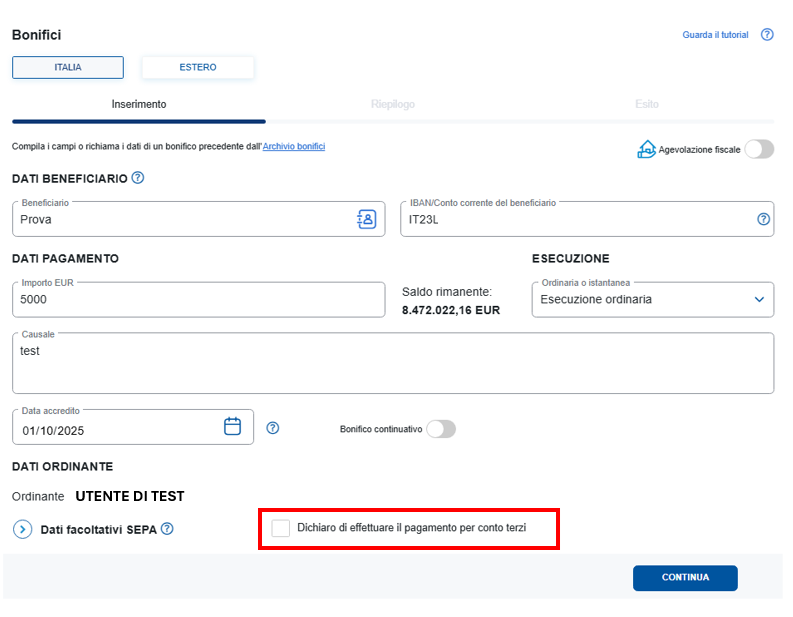Click the IBAN field help icon
Screen dimensions: 793x617
pos(764,219)
